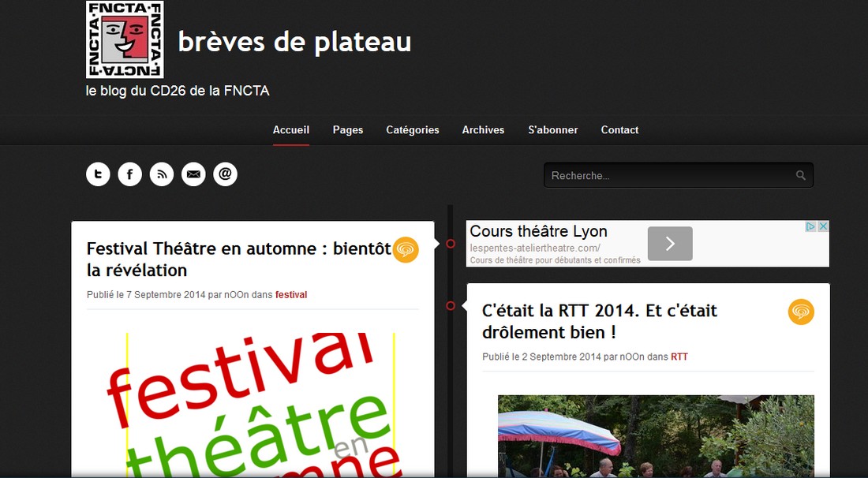Open the Facebook page icon

129,174
